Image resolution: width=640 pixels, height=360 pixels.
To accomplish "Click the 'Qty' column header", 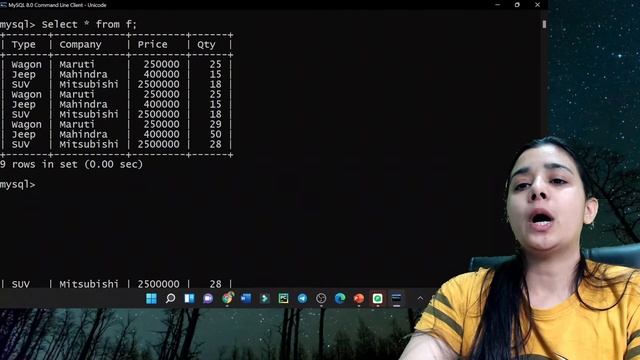I will pyautogui.click(x=206, y=44).
